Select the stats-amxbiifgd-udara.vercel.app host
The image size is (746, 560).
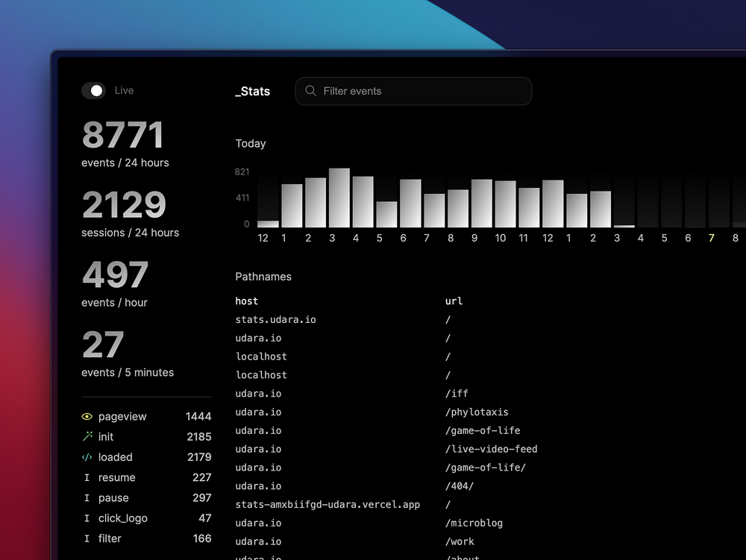click(x=327, y=505)
